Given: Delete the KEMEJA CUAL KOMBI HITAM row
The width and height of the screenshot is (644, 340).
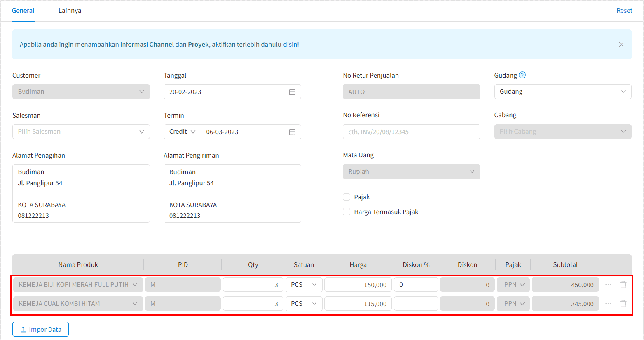Looking at the screenshot, I should (623, 304).
